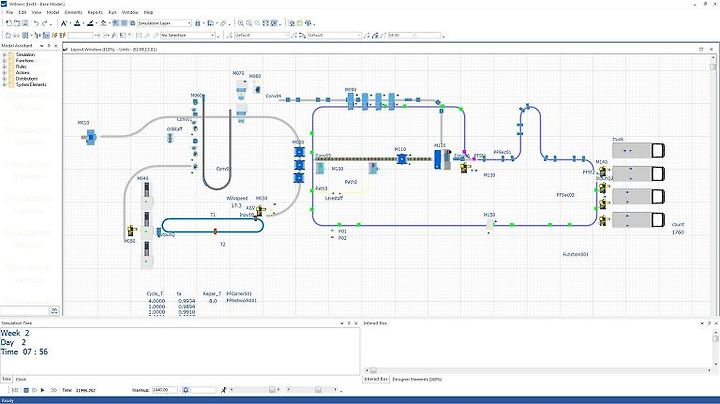Screen dimensions: 720x404
Task: Open the Elements menu
Action: (x=73, y=12)
